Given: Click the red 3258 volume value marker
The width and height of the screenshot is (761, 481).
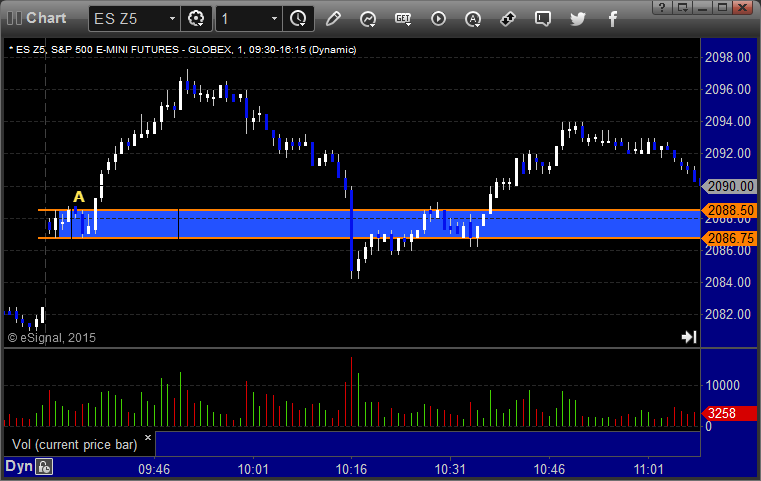Looking at the screenshot, I should pyautogui.click(x=729, y=414).
